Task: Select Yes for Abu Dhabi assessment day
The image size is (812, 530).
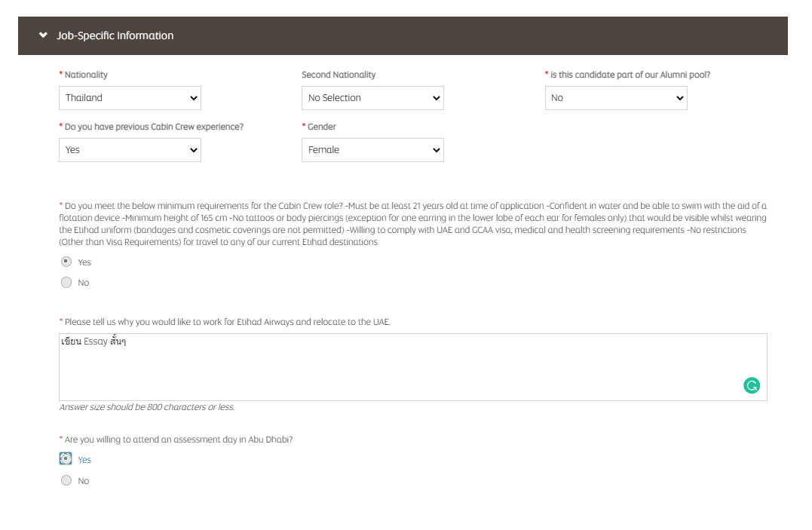Action: click(x=66, y=458)
